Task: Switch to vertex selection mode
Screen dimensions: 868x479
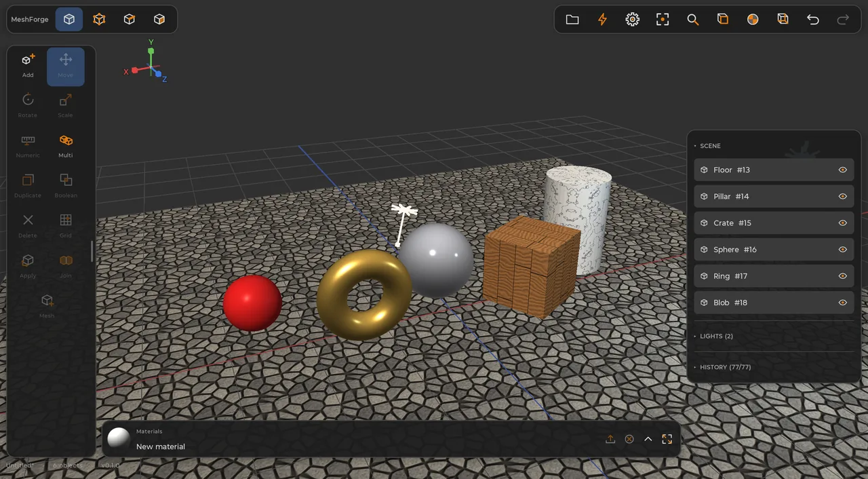Action: point(99,20)
